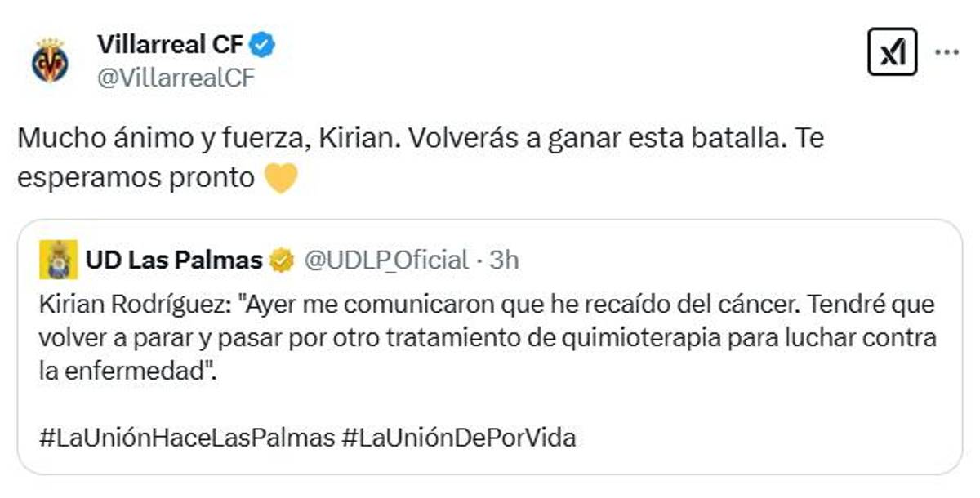
Task: Open the #LaUniónHaceLasPalmas hashtag
Action: coord(186,437)
